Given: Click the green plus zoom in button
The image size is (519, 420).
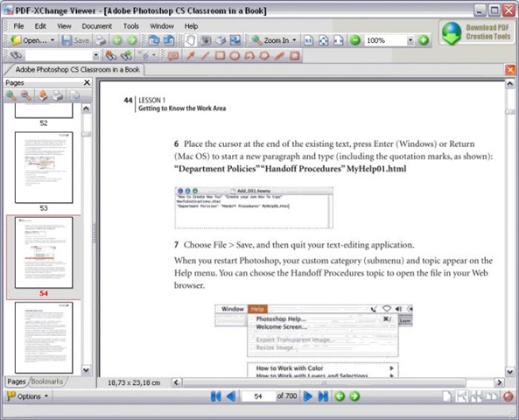Looking at the screenshot, I should coord(424,40).
